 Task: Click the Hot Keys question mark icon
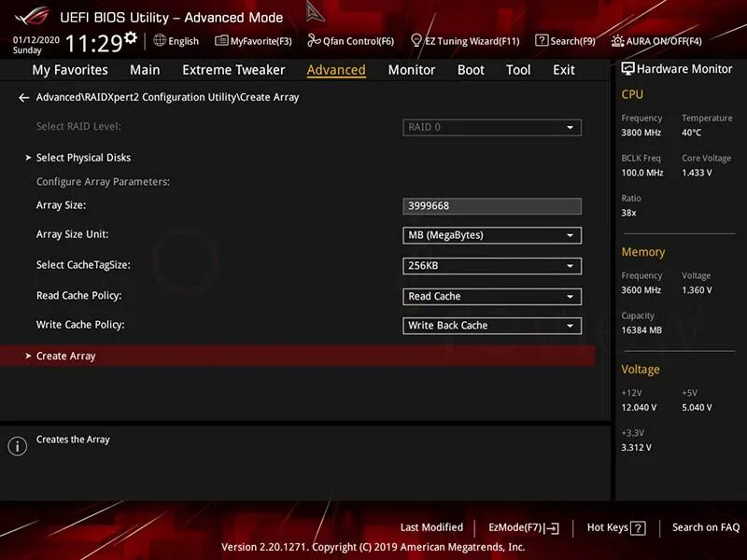[x=638, y=528]
